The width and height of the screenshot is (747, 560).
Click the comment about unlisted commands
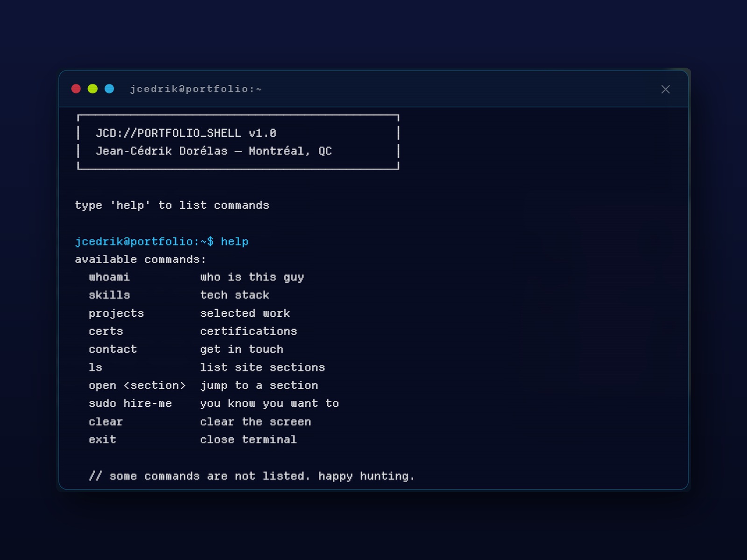[252, 476]
